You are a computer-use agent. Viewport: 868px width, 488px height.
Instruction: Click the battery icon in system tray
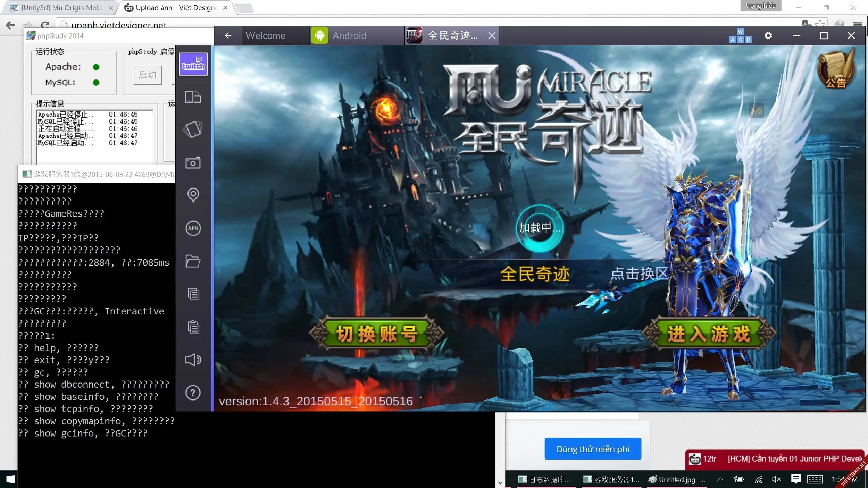pyautogui.click(x=739, y=479)
